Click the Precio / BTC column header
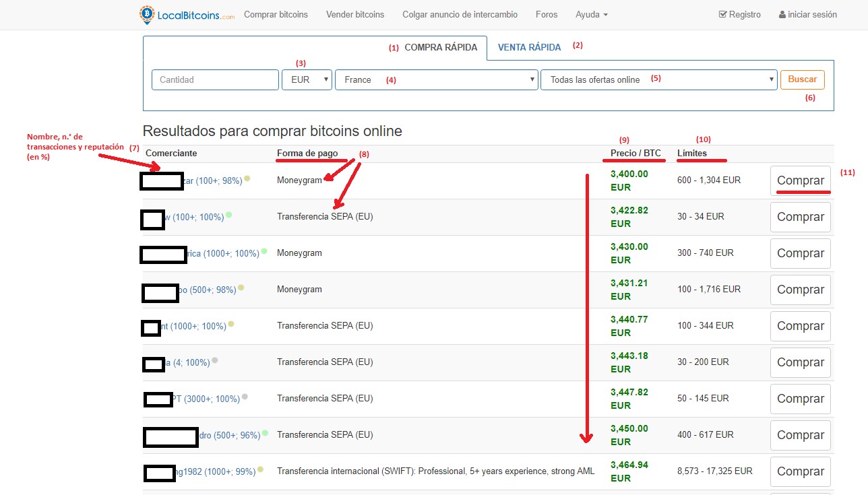This screenshot has width=868, height=495. [x=635, y=154]
